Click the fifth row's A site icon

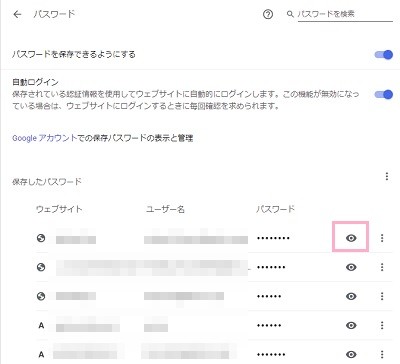click(x=41, y=354)
